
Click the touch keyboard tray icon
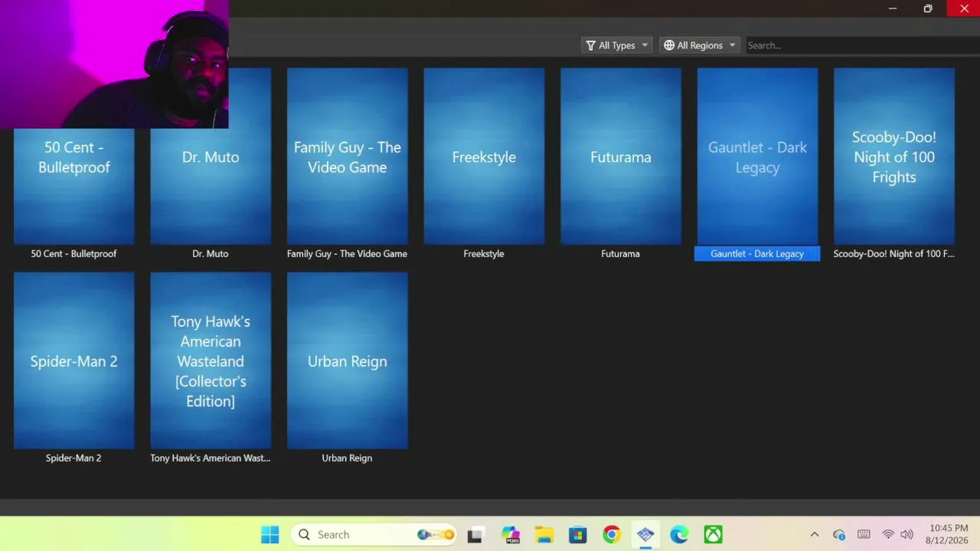coord(864,534)
